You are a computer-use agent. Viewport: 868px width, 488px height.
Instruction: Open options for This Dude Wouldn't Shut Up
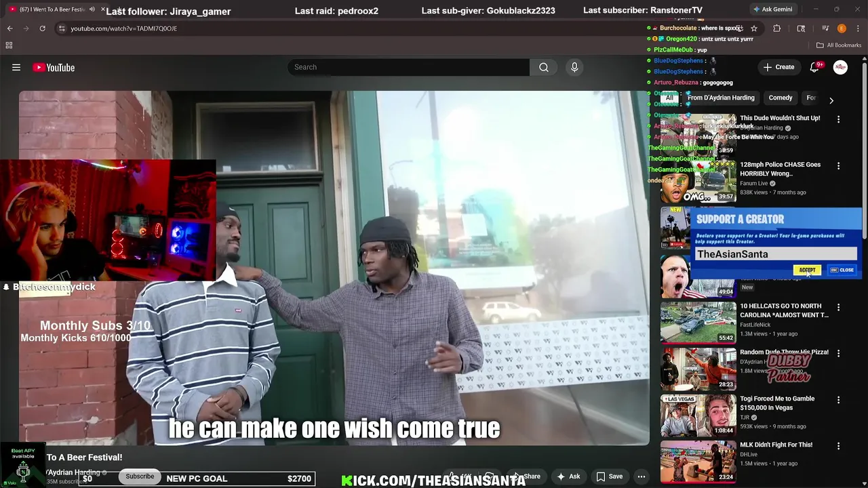pos(838,119)
